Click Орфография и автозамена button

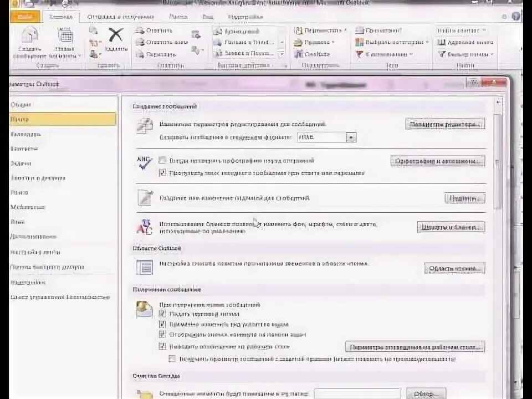tap(438, 161)
